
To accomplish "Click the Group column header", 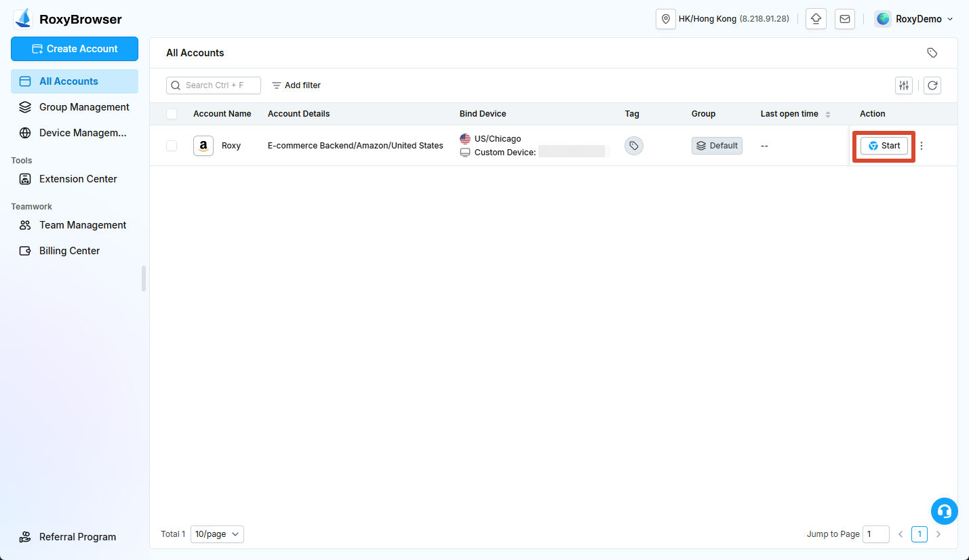I will (x=703, y=114).
